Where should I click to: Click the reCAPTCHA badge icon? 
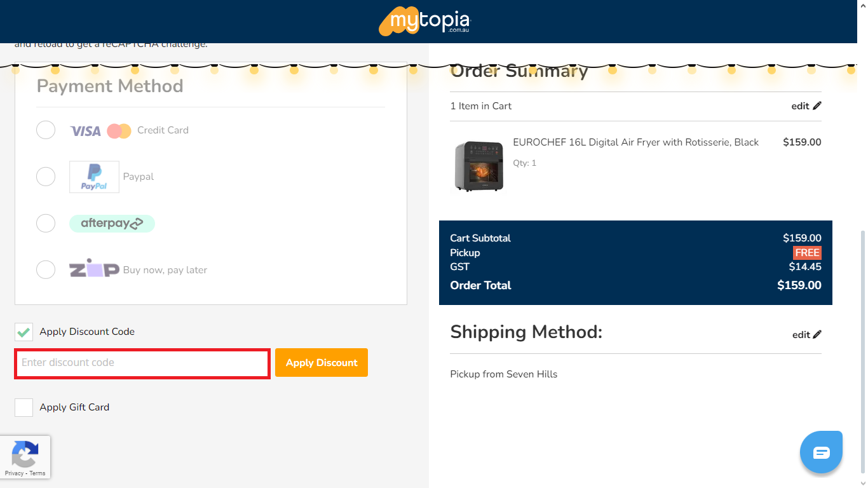[x=25, y=452]
